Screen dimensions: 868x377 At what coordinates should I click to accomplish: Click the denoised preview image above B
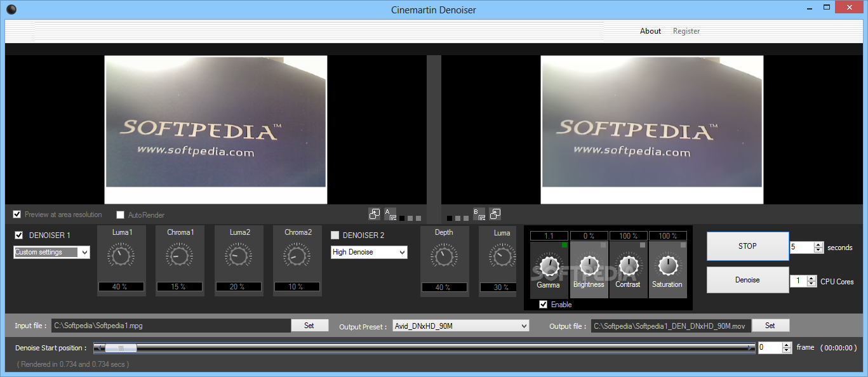tap(652, 129)
